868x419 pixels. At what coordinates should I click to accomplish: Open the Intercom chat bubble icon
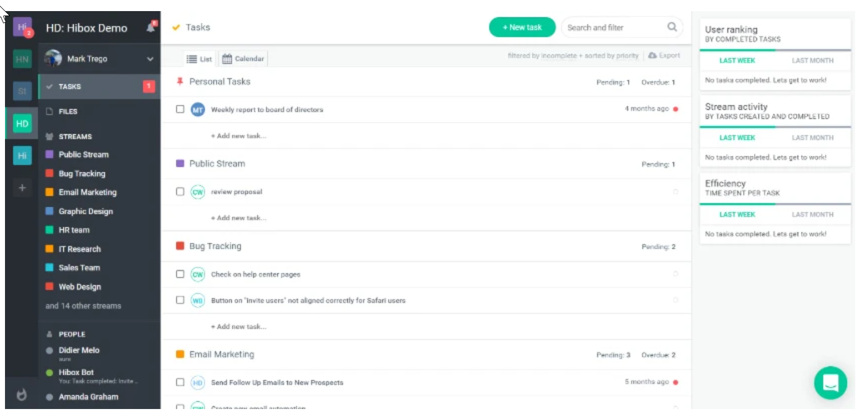pos(830,383)
